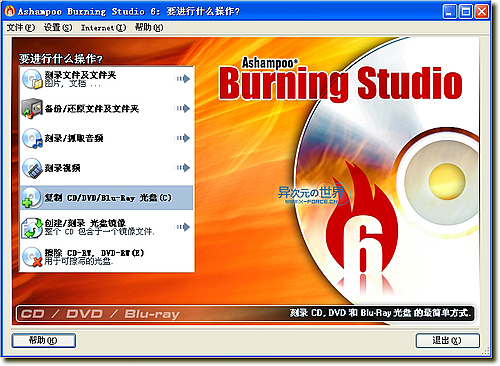500x366 pixels.
Task: Click the disc-with-music-note icon for 刻录/抓取音频
Action: (x=32, y=138)
